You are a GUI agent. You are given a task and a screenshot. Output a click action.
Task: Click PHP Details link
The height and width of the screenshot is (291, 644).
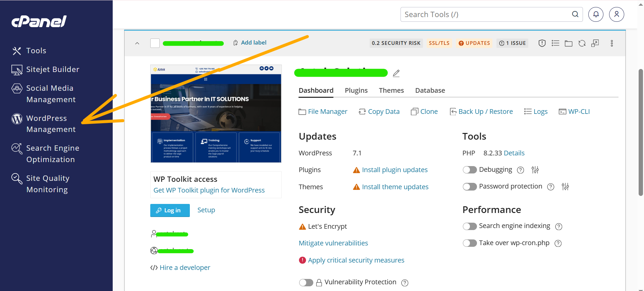(x=514, y=153)
